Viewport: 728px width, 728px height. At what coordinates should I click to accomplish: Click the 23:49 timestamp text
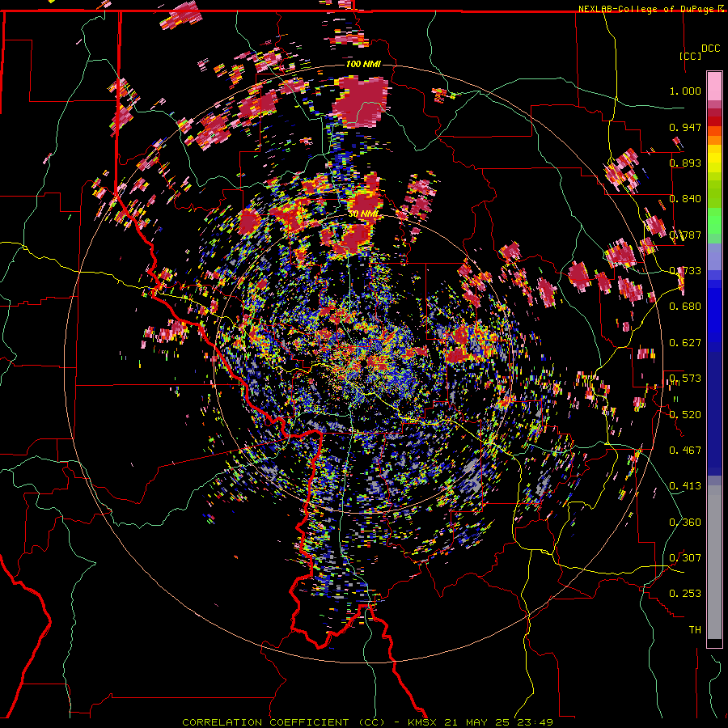535,722
